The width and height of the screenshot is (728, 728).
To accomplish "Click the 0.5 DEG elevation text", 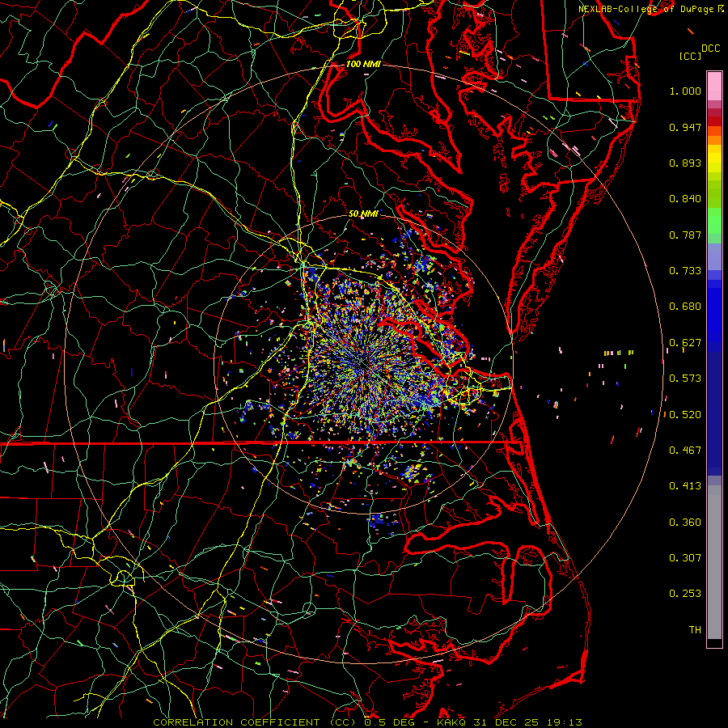I will tap(389, 722).
